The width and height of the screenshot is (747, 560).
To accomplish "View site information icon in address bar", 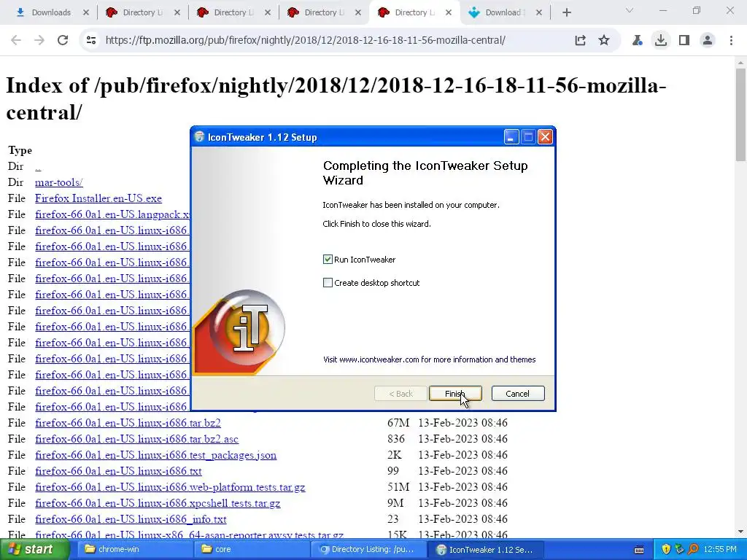I will tap(91, 40).
